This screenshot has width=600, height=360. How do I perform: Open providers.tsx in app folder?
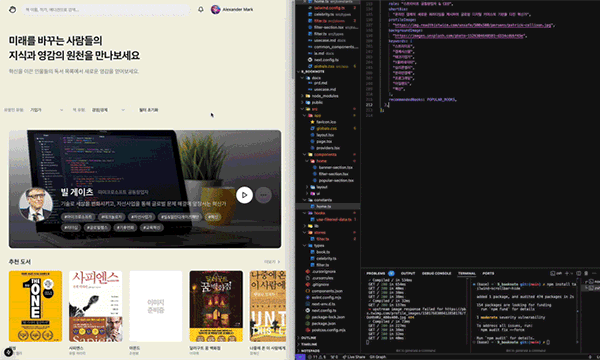click(x=328, y=148)
